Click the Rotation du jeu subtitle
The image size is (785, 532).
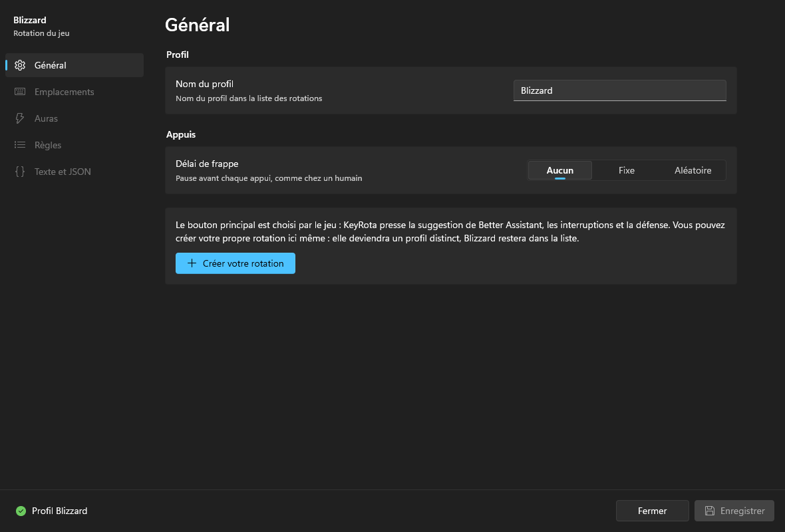click(x=41, y=33)
